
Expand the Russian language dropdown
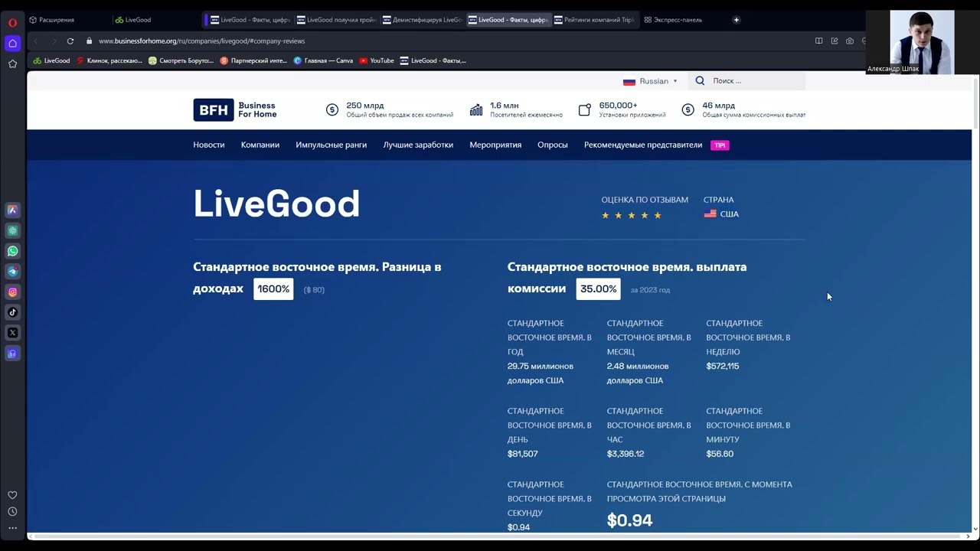650,81
